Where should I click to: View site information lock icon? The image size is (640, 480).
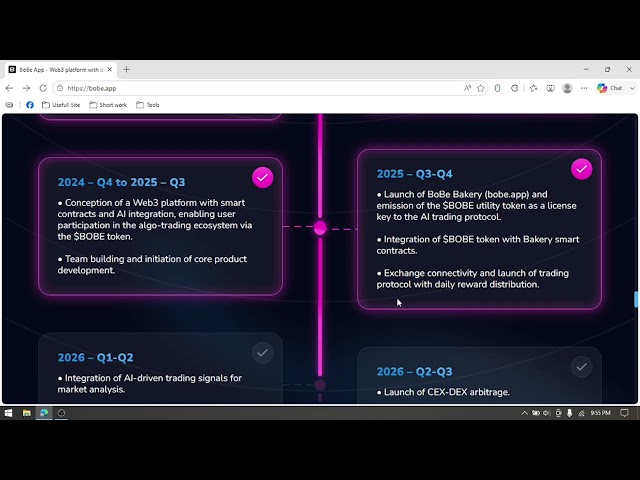pyautogui.click(x=60, y=88)
